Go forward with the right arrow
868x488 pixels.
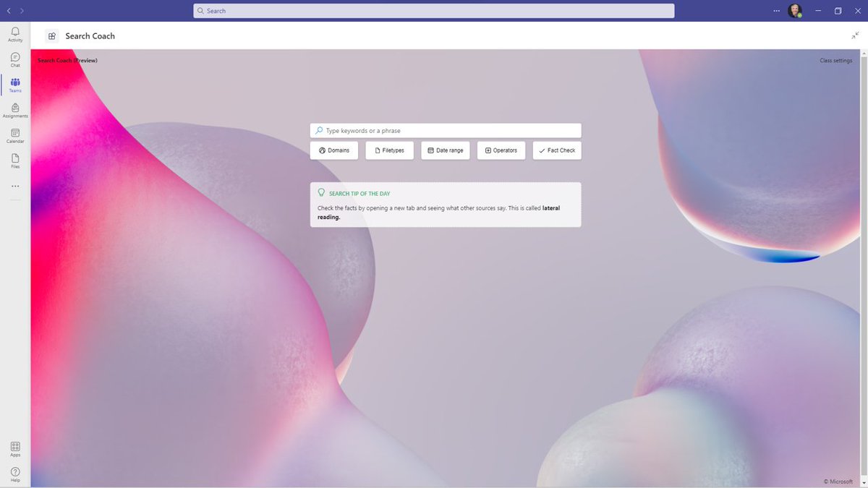click(22, 11)
